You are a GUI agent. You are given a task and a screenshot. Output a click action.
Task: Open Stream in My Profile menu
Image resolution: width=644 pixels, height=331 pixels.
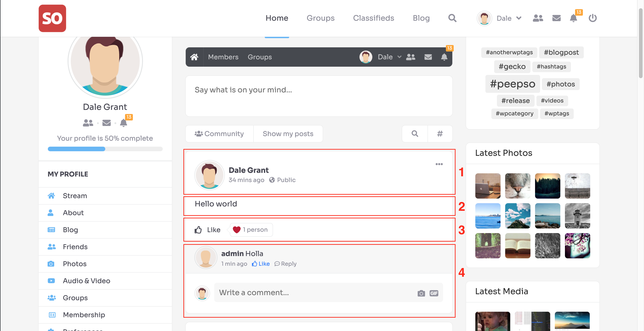coord(105,196)
